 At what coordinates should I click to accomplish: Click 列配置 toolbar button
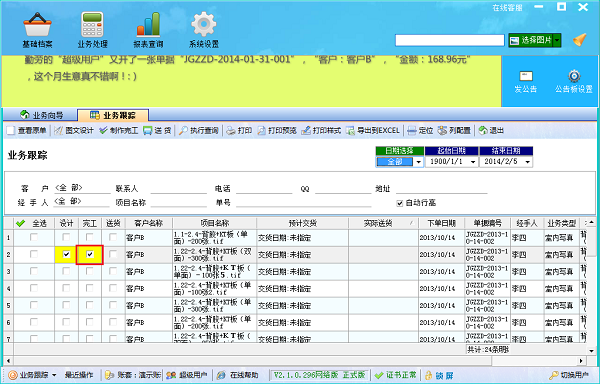click(454, 130)
